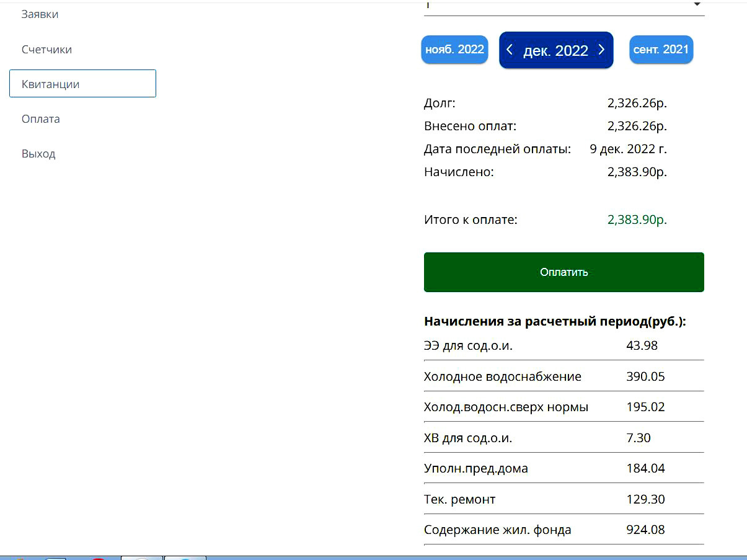Go to previous month with left chevron
The height and width of the screenshot is (560, 747).
click(x=510, y=50)
